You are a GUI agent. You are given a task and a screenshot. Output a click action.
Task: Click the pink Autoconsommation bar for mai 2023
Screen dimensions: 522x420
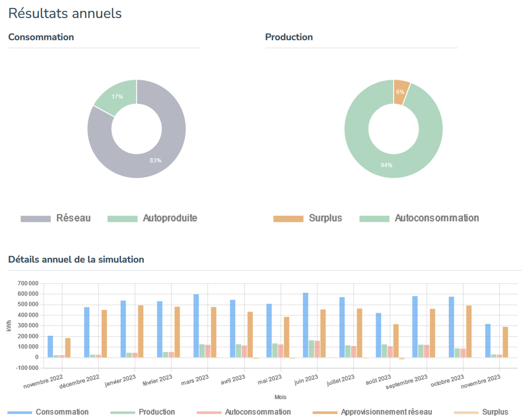(x=281, y=351)
